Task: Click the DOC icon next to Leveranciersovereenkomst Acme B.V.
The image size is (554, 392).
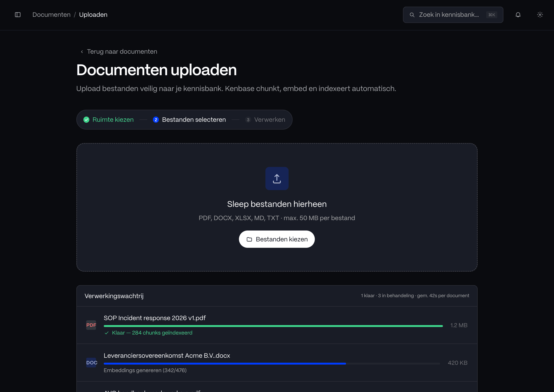Action: pyautogui.click(x=91, y=362)
